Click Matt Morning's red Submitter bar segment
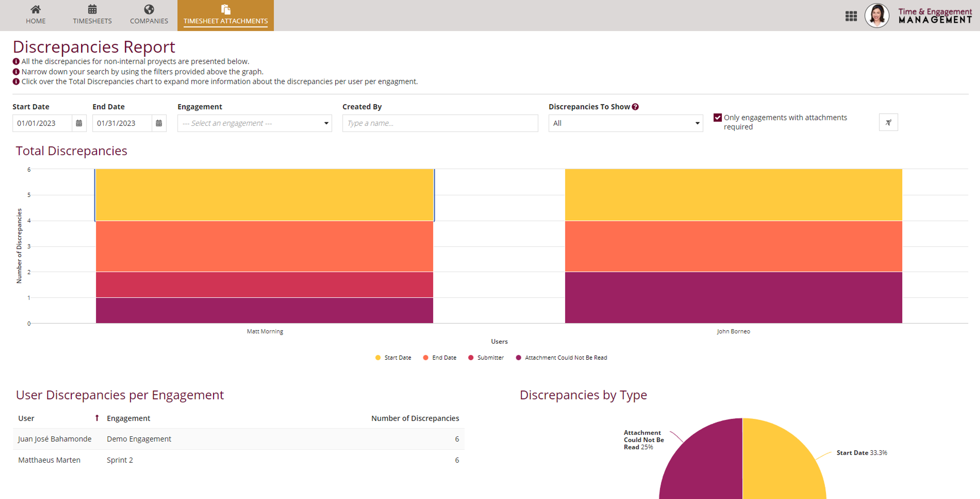Viewport: 980px width, 499px height. click(264, 285)
